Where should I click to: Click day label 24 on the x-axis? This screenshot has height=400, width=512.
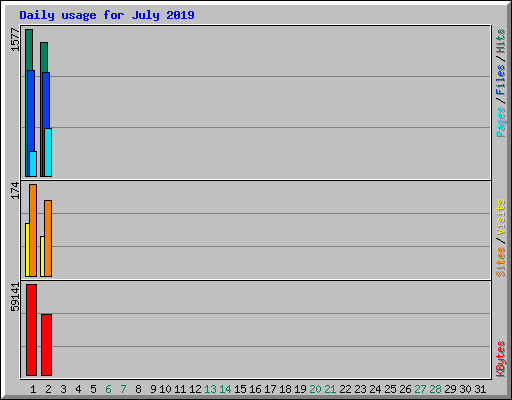375,389
